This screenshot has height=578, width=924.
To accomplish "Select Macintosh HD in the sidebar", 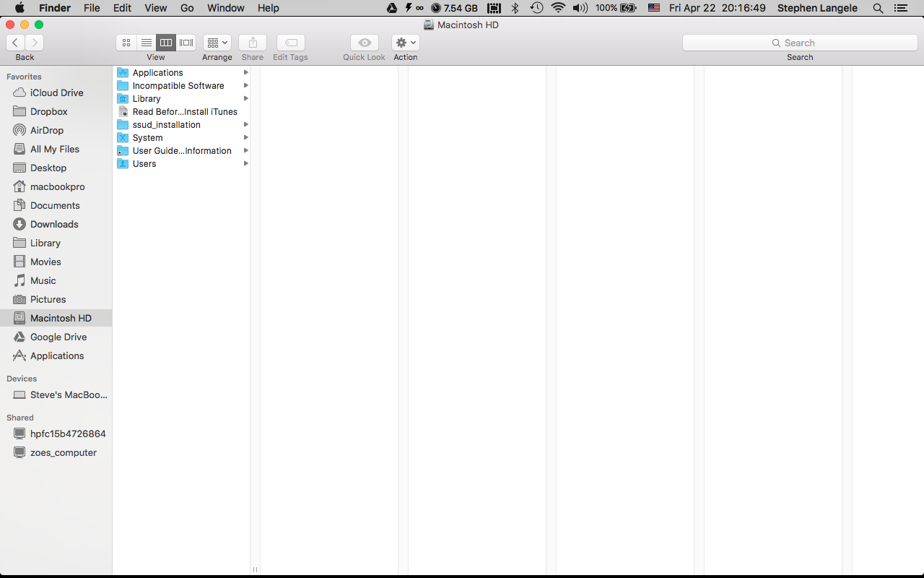I will point(56,318).
